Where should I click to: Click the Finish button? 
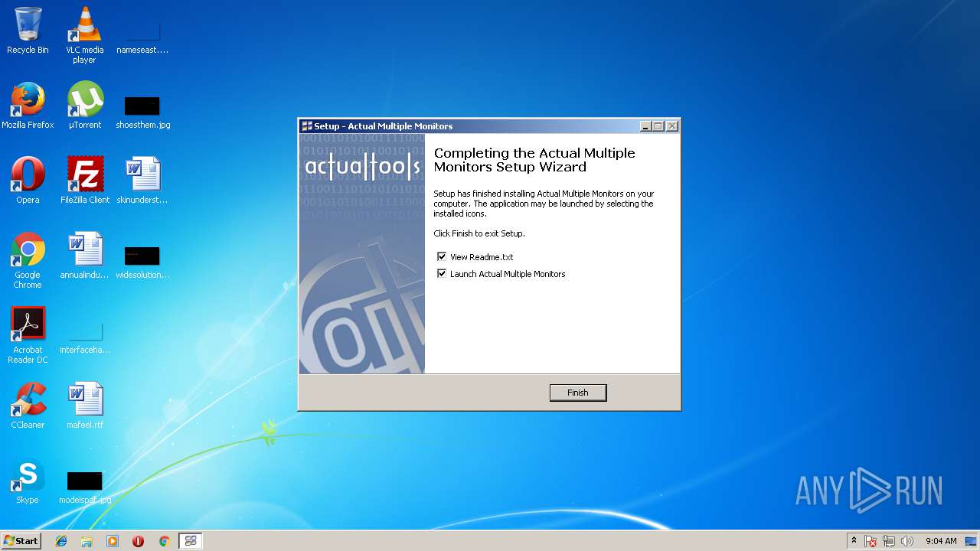tap(578, 393)
